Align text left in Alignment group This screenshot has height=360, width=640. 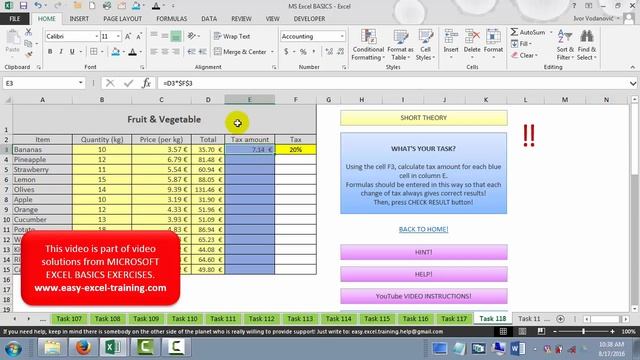point(154,52)
